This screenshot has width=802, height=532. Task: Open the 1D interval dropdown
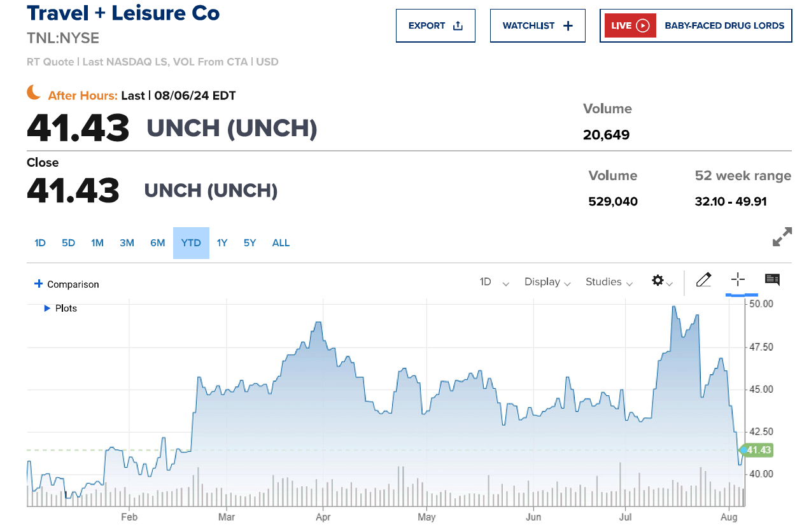(495, 282)
